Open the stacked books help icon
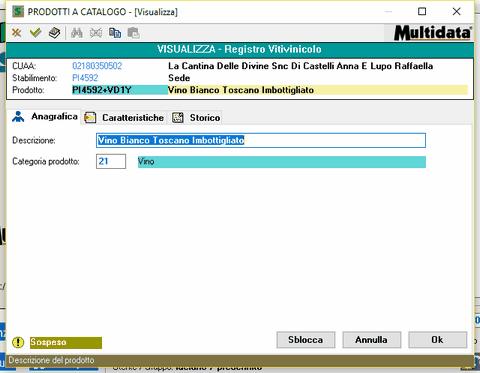The image size is (480, 373). click(x=54, y=33)
